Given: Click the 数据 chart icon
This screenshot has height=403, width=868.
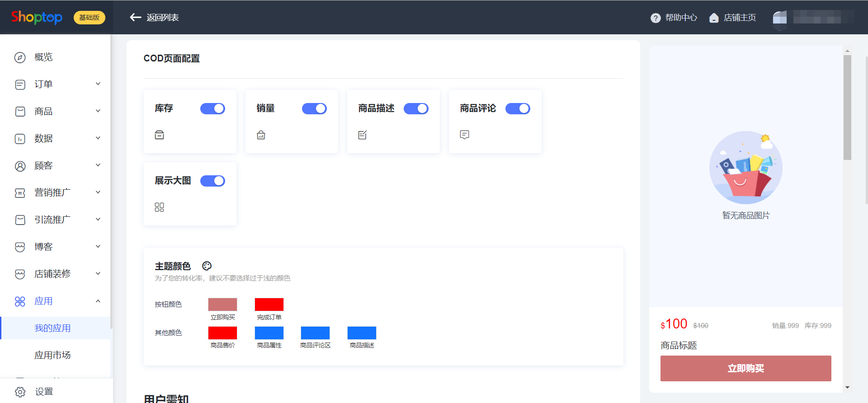Looking at the screenshot, I should point(20,139).
